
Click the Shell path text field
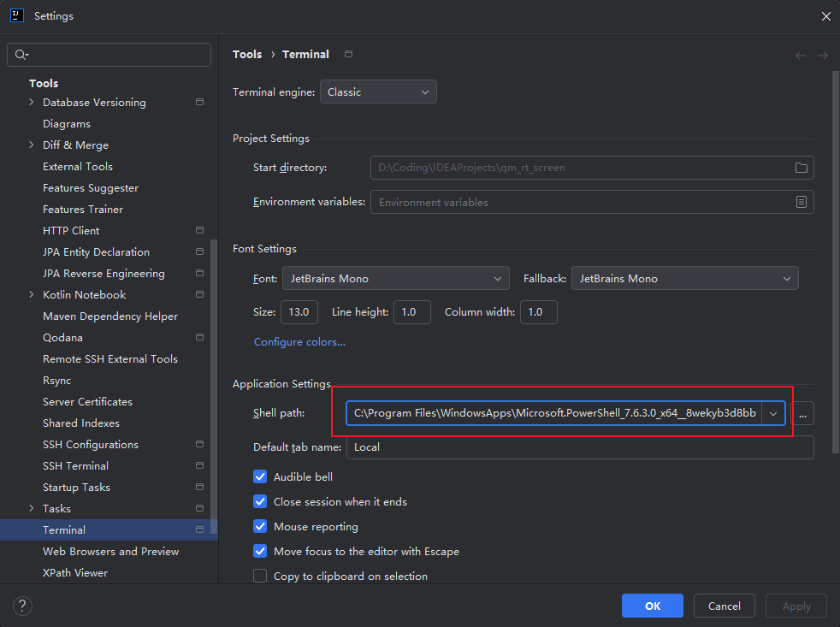pyautogui.click(x=554, y=413)
